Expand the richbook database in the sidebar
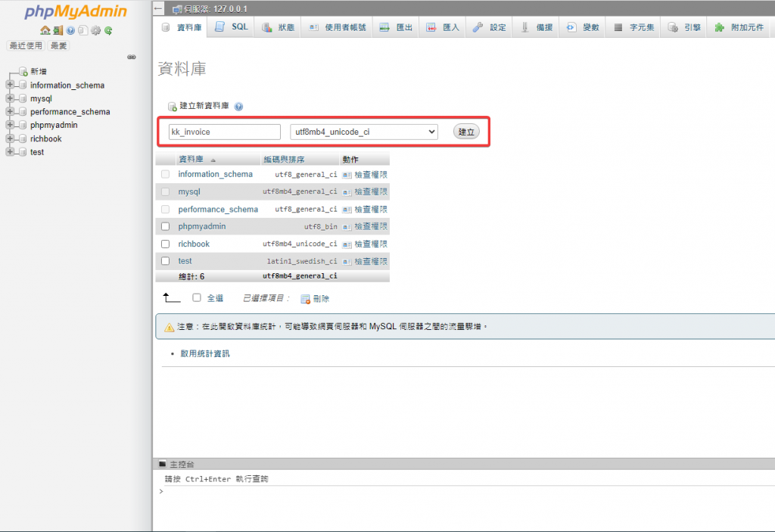The width and height of the screenshot is (775, 532). pos(10,138)
